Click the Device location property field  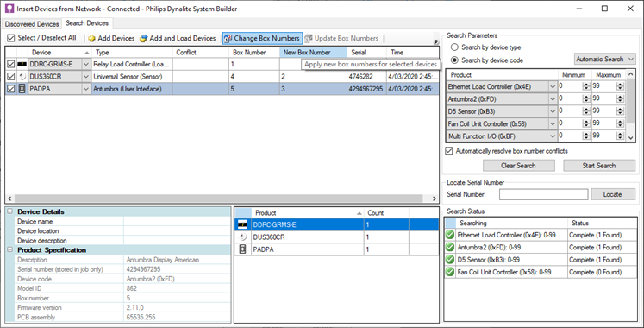tap(177, 231)
